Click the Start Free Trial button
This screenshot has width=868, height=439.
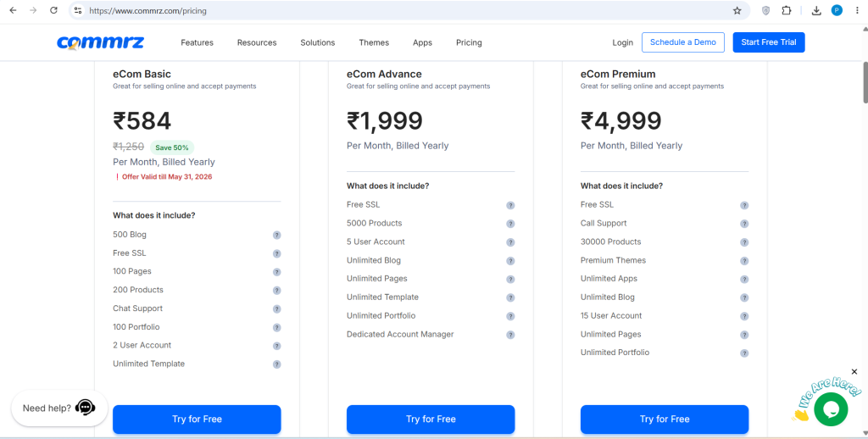(769, 42)
